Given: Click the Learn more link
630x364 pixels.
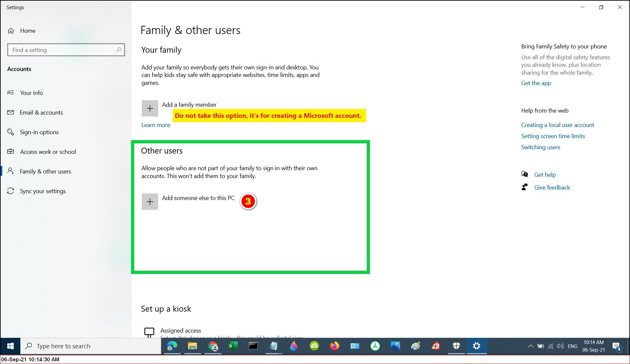Looking at the screenshot, I should (156, 125).
